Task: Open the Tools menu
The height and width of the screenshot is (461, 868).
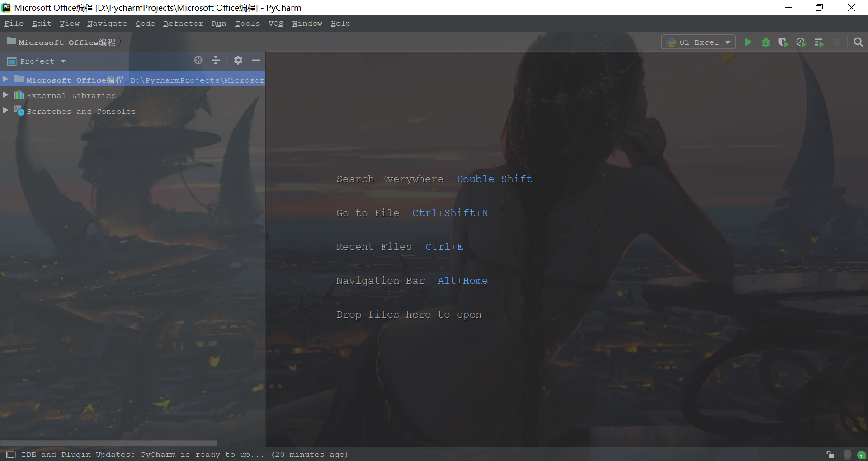Action: tap(247, 24)
